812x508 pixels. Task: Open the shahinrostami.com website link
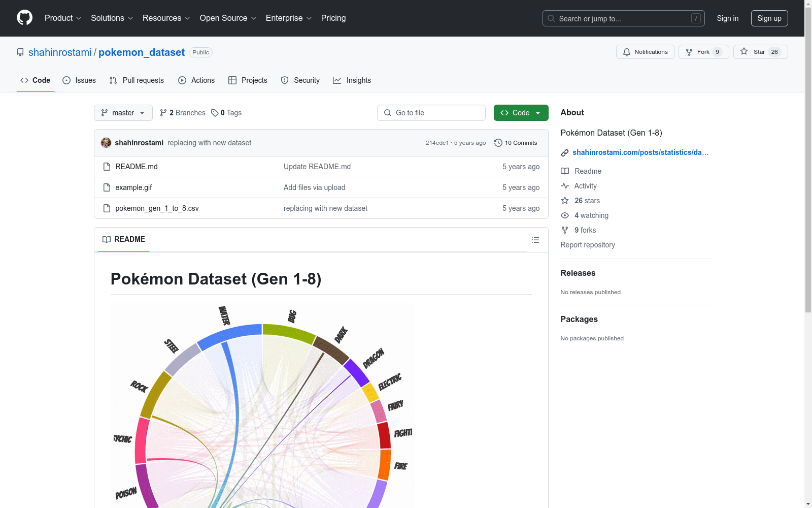(640, 152)
